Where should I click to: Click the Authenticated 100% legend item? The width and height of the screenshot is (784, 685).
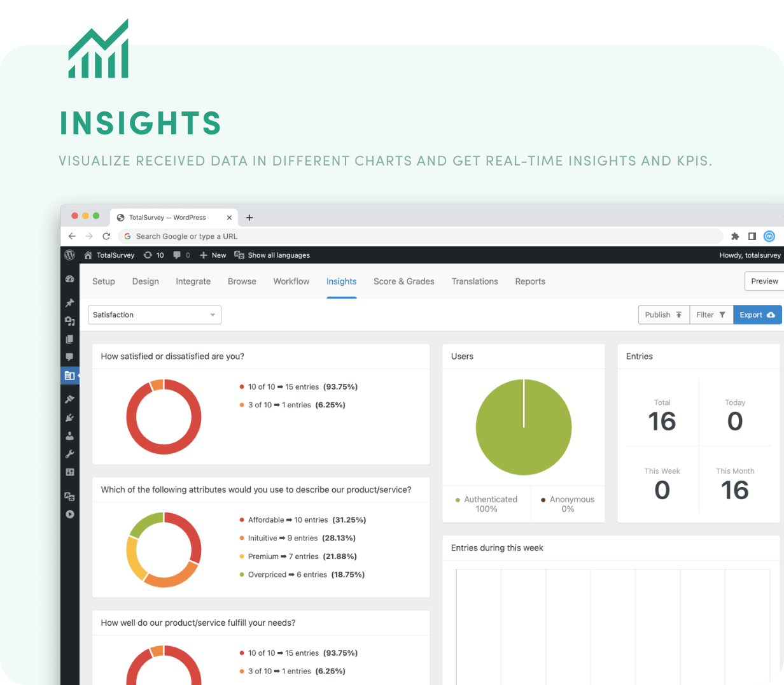click(487, 504)
